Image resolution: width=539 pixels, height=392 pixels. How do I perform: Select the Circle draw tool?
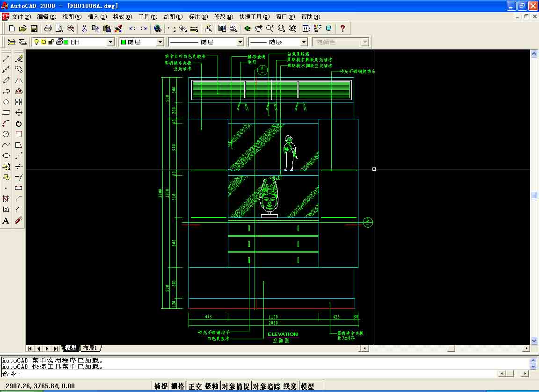pos(6,134)
